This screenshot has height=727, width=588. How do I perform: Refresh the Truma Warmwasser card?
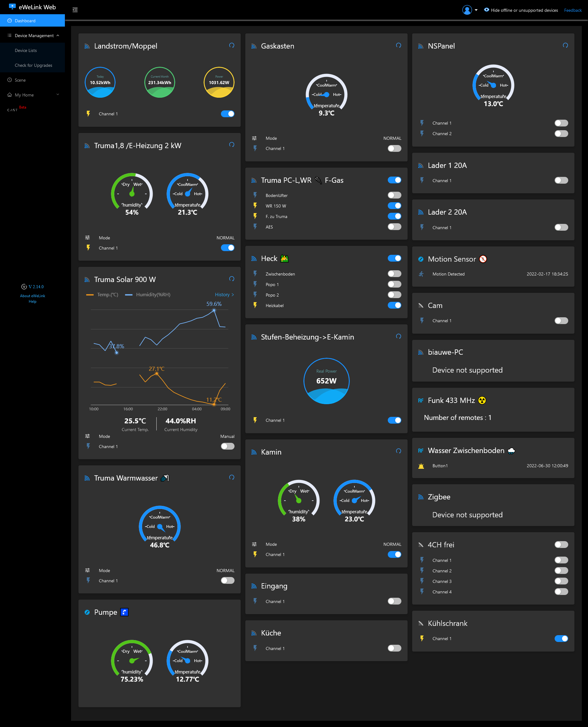tap(232, 477)
